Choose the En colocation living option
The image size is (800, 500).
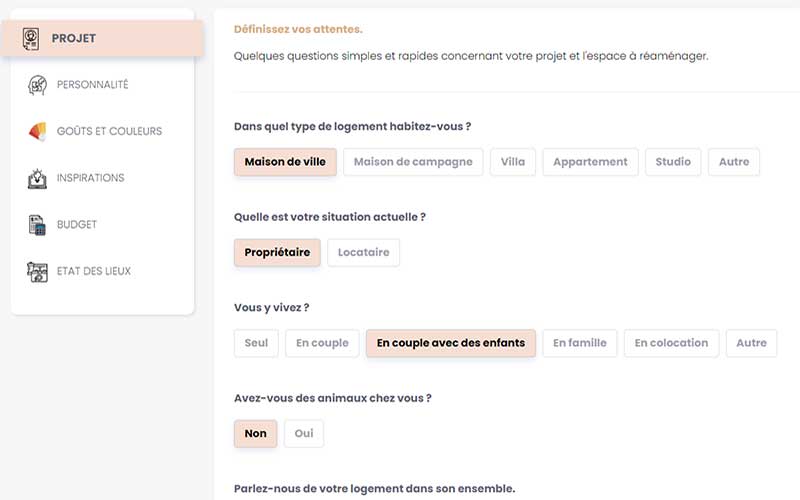(671, 343)
